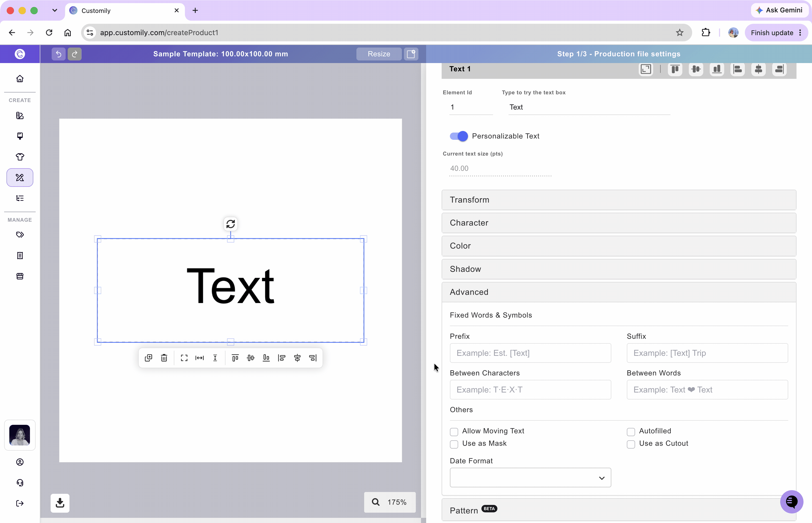This screenshot has height=523, width=812.
Task: Open the t-shirt products sidebar icon
Action: point(20,157)
